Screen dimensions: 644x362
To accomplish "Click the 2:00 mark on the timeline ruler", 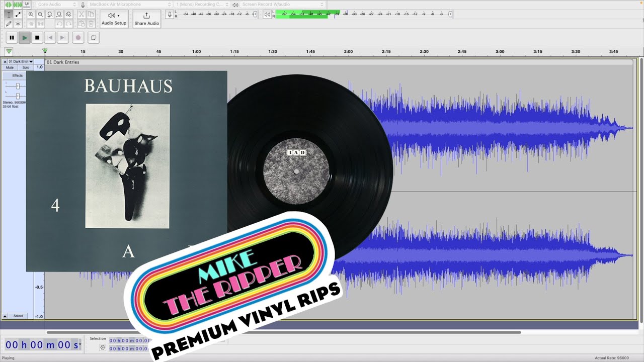I will (x=348, y=52).
